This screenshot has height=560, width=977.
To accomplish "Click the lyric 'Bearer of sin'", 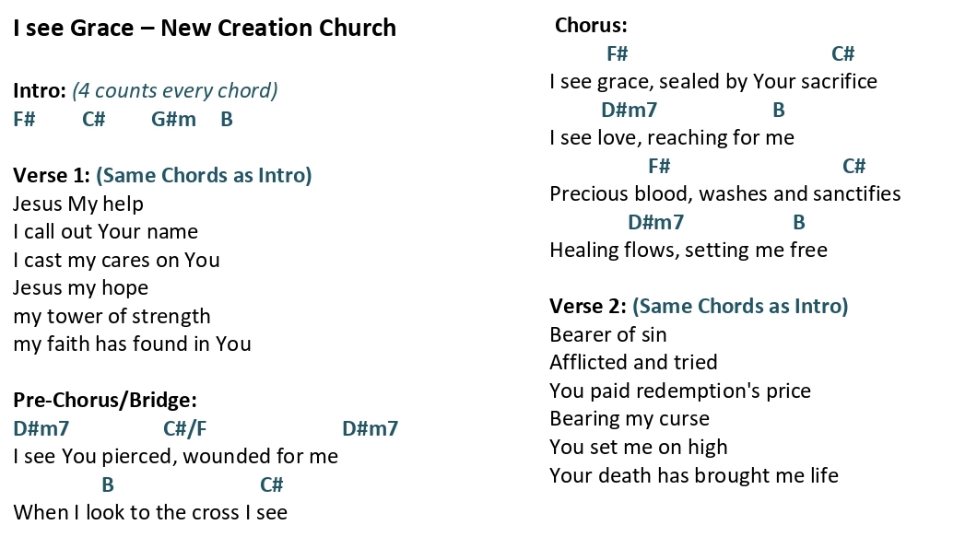I will coord(608,335).
